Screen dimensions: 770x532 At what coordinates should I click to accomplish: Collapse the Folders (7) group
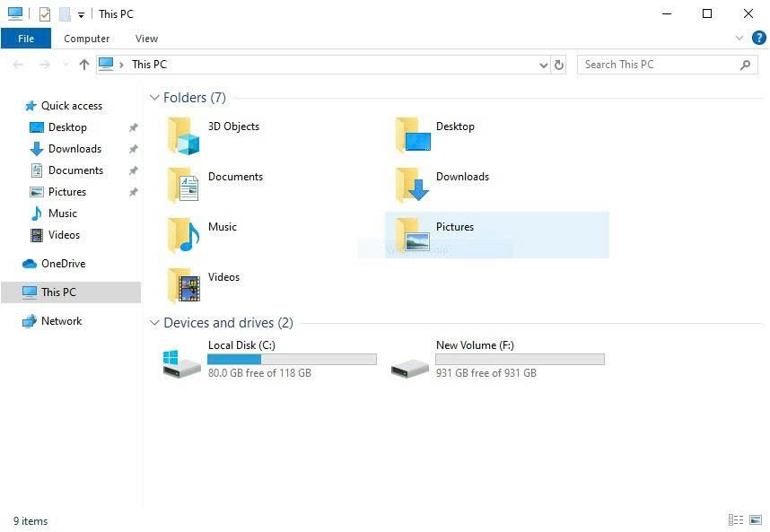point(154,98)
